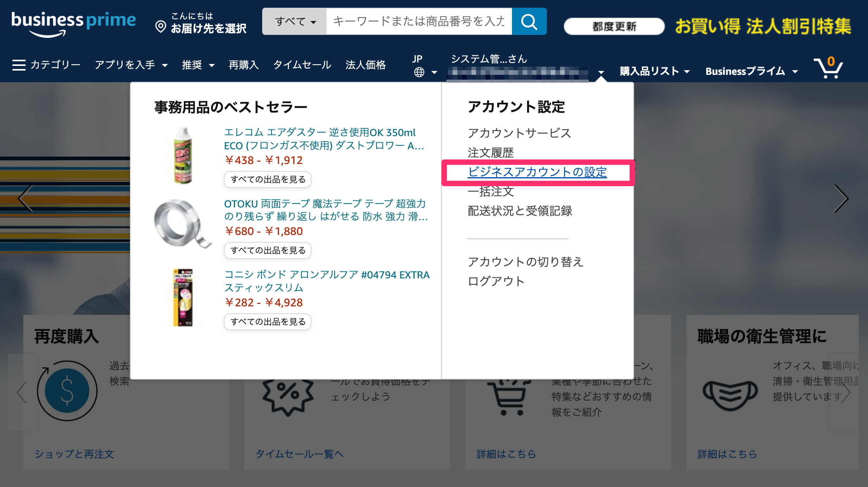Click the delivery location pin icon
Image resolution: width=868 pixels, height=487 pixels.
(161, 27)
